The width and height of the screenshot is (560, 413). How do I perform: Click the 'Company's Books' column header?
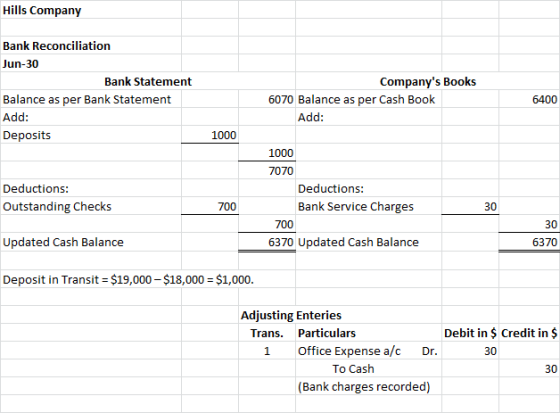[x=428, y=81]
